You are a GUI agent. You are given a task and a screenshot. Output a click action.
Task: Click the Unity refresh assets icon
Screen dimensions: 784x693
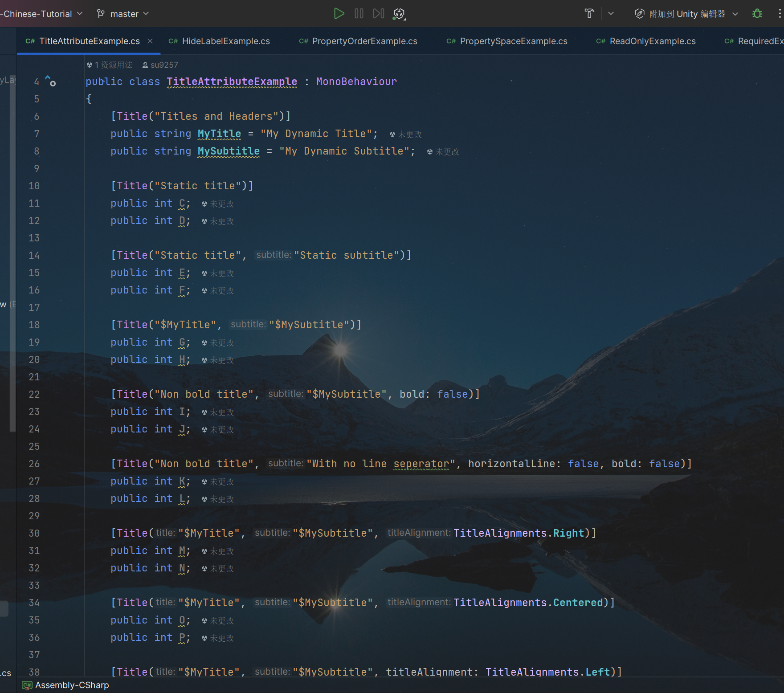[x=399, y=14]
